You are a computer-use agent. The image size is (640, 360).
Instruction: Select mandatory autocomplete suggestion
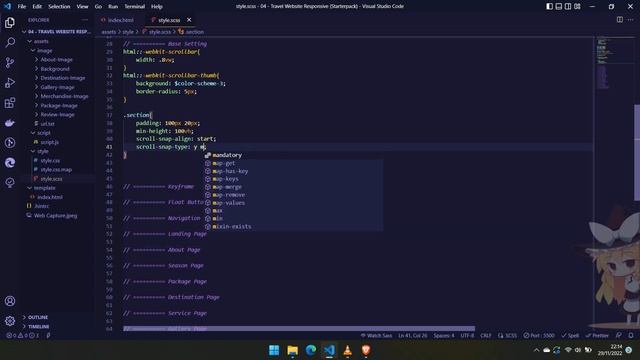[293, 155]
